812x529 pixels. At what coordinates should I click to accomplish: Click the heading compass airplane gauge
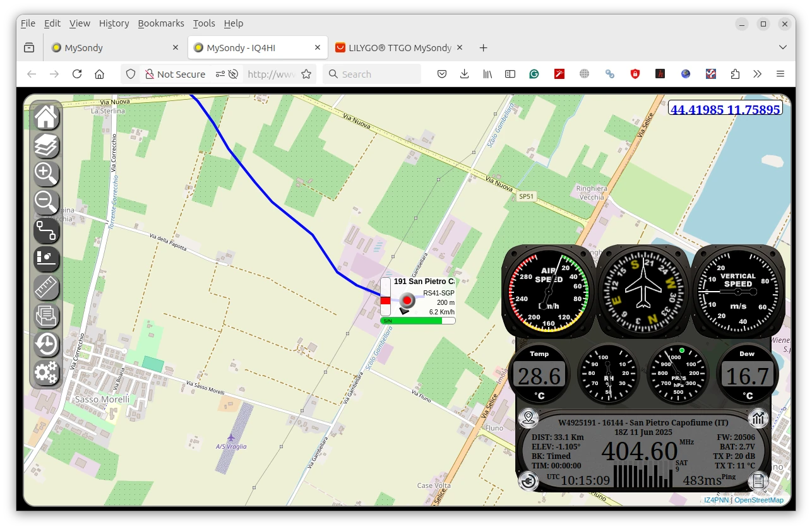[643, 290]
